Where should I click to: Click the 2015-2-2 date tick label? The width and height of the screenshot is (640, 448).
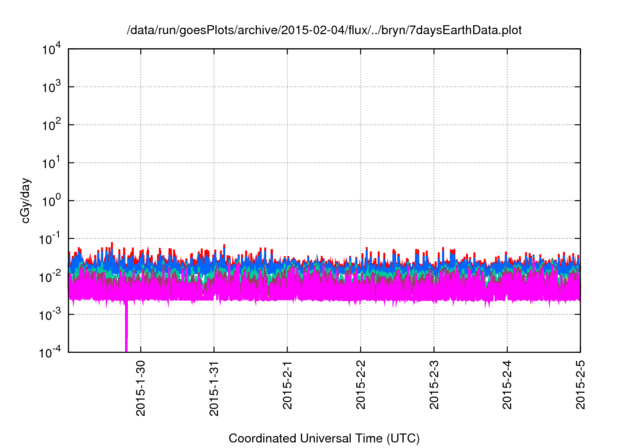(x=360, y=385)
